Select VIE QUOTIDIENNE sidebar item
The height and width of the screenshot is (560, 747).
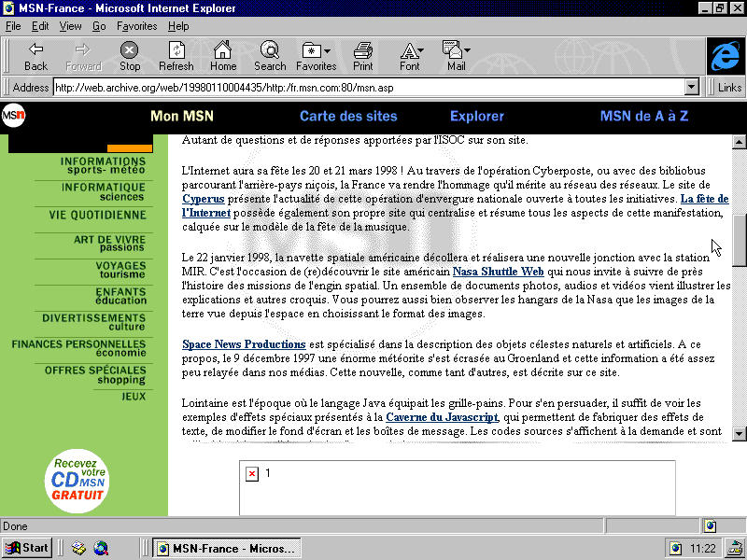tap(97, 216)
